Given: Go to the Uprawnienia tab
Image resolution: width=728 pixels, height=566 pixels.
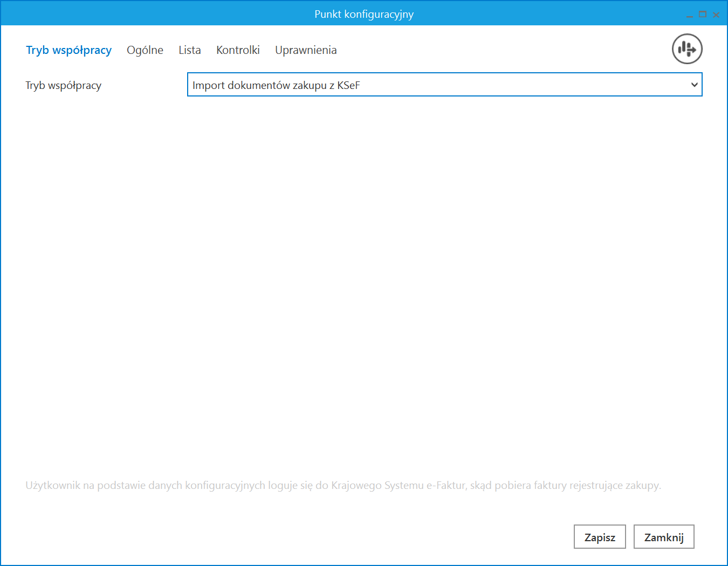Looking at the screenshot, I should pos(306,50).
